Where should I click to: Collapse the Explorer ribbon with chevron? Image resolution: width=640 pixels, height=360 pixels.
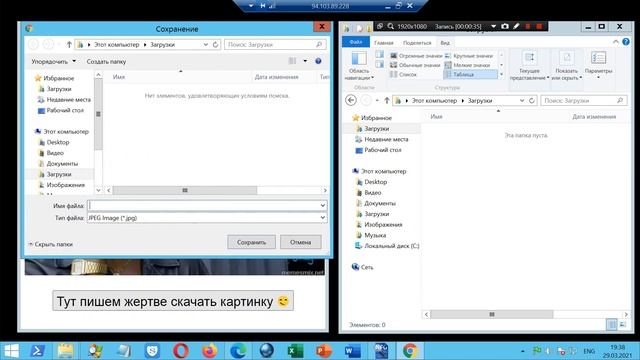click(x=616, y=42)
